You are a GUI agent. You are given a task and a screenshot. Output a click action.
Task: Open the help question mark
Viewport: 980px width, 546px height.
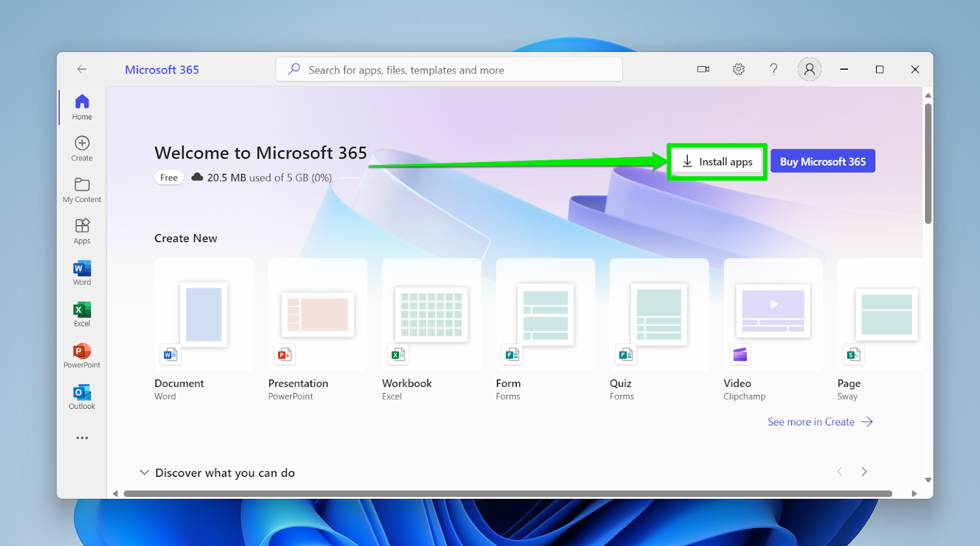(774, 69)
